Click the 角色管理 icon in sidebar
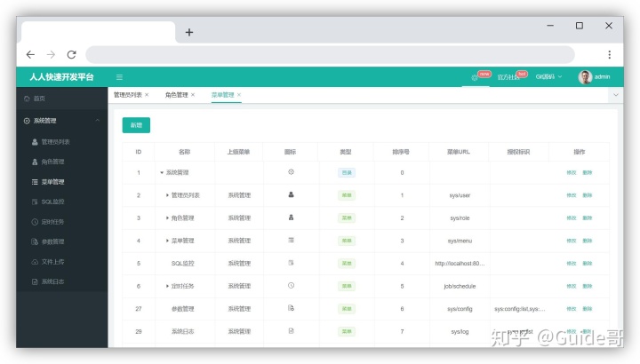Screen dimensions: 640x364 tap(35, 162)
